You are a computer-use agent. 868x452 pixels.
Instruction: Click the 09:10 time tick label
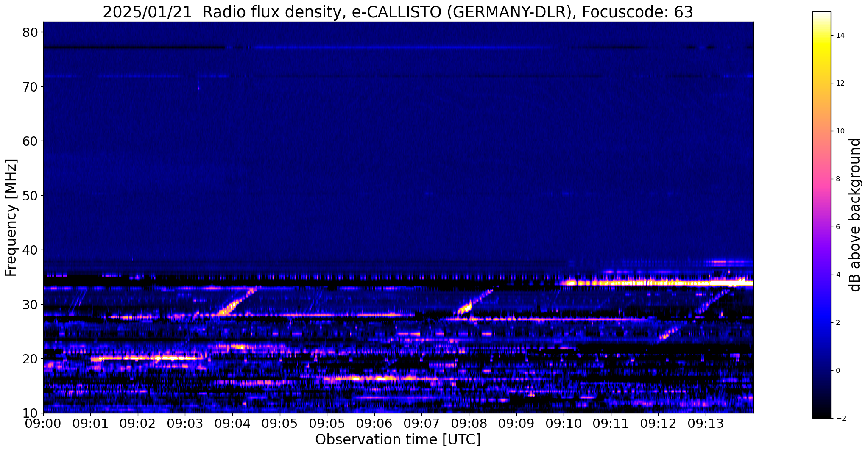pyautogui.click(x=564, y=424)
